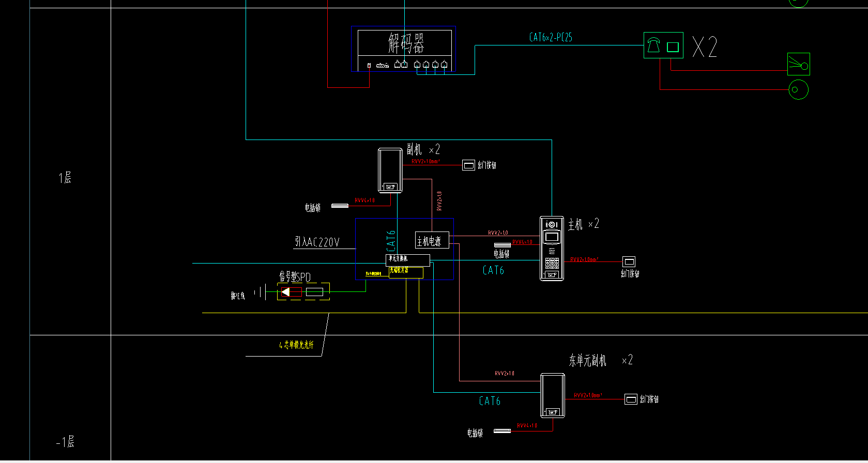The width and height of the screenshot is (868, 463).
Task: Select the 主机 door station with keypad symbol
Action: click(552, 249)
